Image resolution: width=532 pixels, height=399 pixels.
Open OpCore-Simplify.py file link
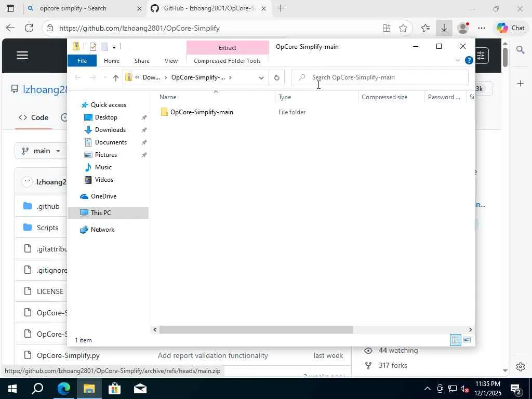(x=68, y=355)
